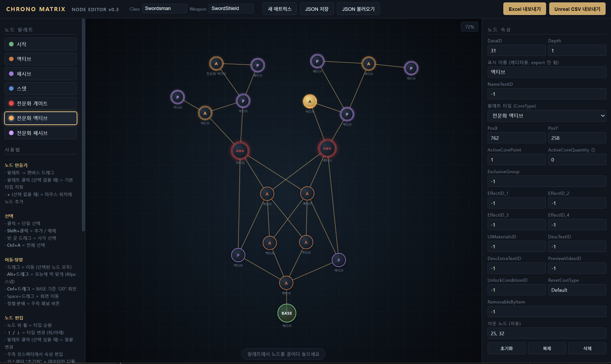This screenshot has width=611, height=364.
Task: Click the 초기화 reset button
Action: 506,348
